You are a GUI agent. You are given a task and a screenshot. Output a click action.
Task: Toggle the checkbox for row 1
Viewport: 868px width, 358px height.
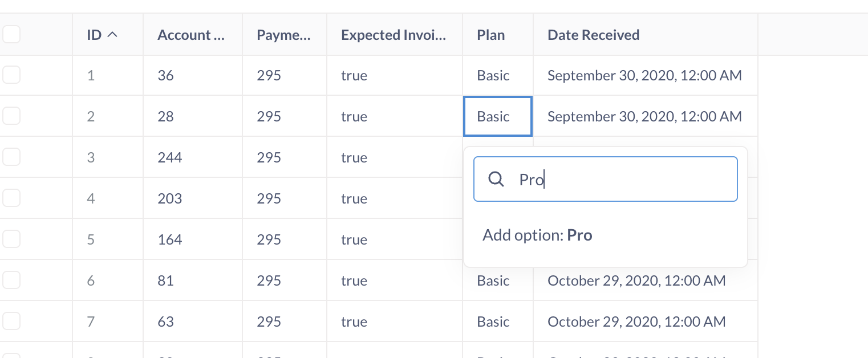pos(11,75)
